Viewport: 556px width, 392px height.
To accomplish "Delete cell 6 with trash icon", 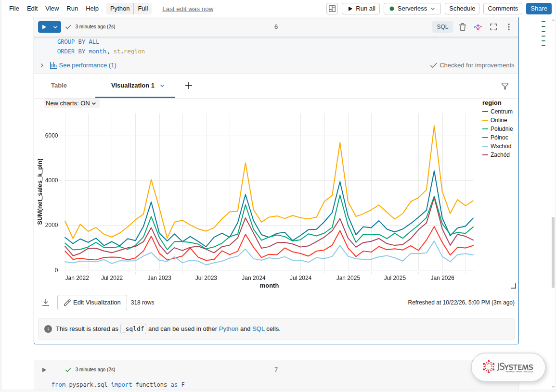I will pos(463,27).
